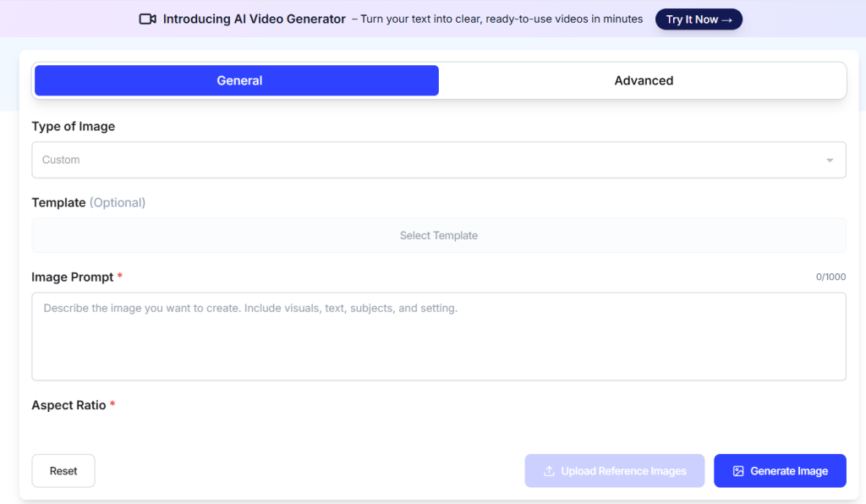Click the Image Prompt label
Screen dimensions: 866x504
[x=72, y=277]
